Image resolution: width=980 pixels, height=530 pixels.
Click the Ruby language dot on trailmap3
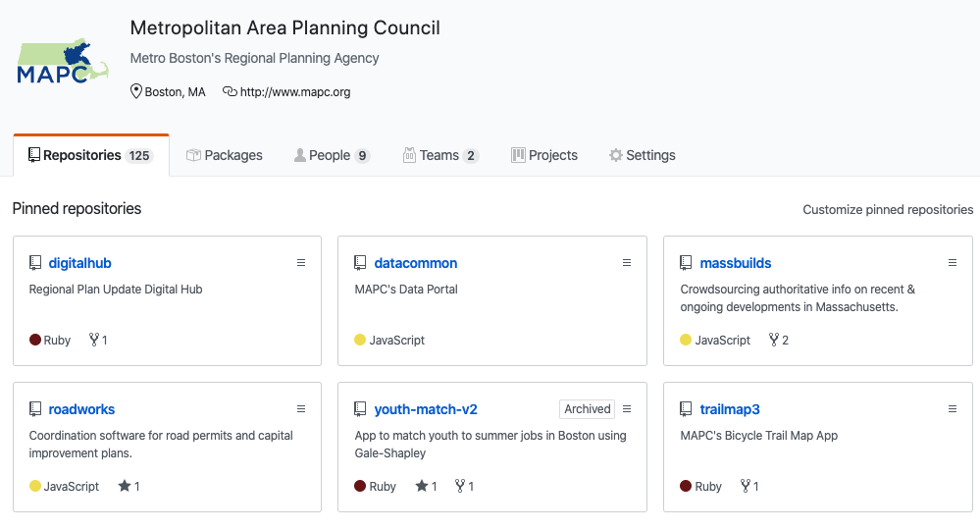click(686, 486)
